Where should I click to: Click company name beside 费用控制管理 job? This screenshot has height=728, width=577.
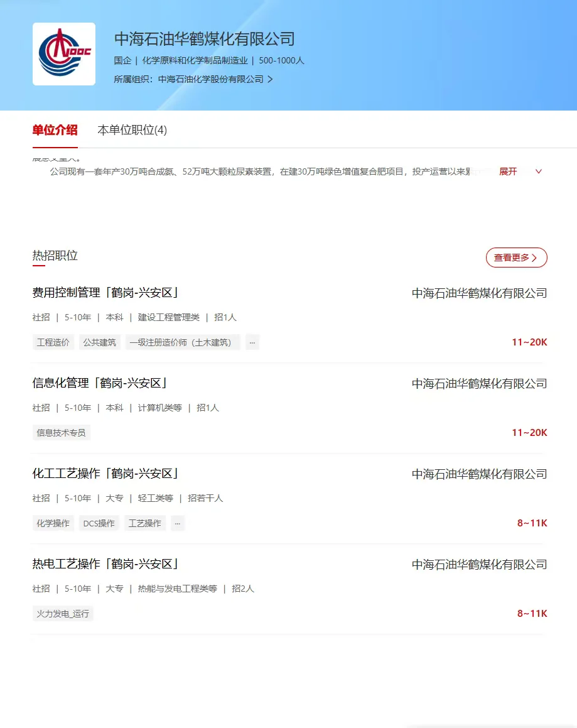[480, 293]
